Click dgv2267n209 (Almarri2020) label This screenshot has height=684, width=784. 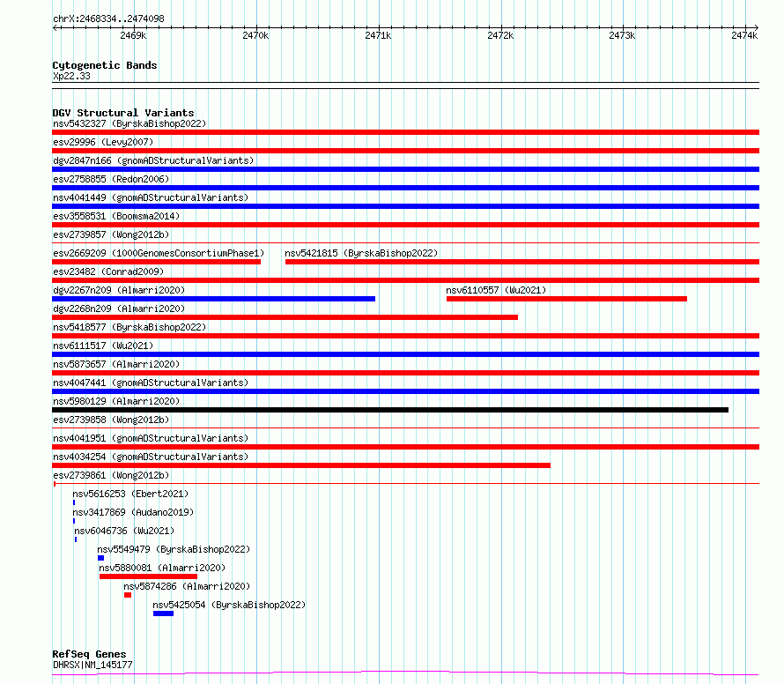coord(119,290)
